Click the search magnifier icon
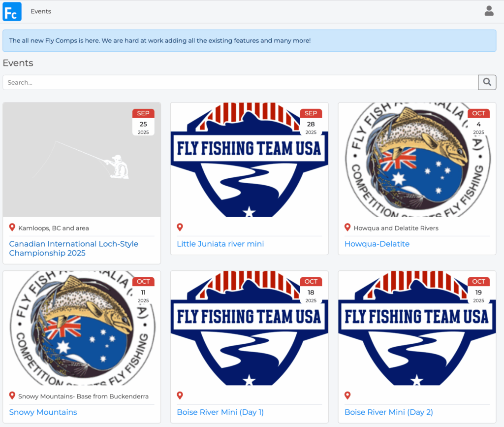The width and height of the screenshot is (504, 427). click(x=487, y=82)
